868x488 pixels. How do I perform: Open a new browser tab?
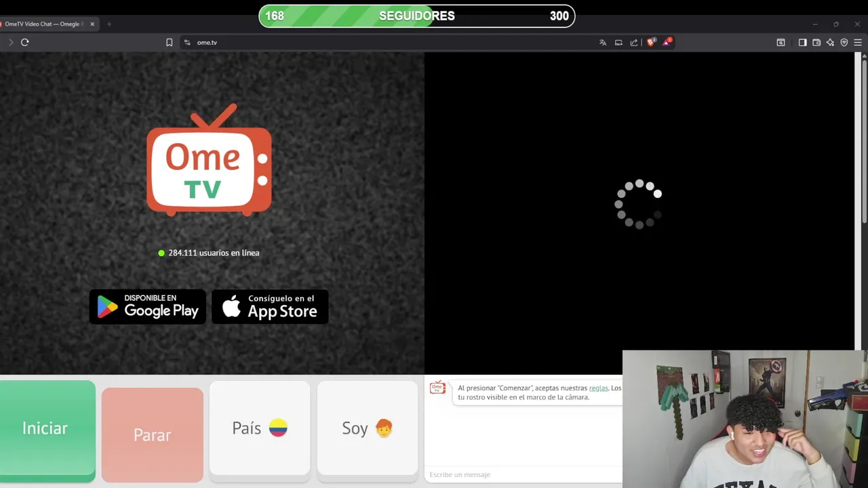click(108, 24)
